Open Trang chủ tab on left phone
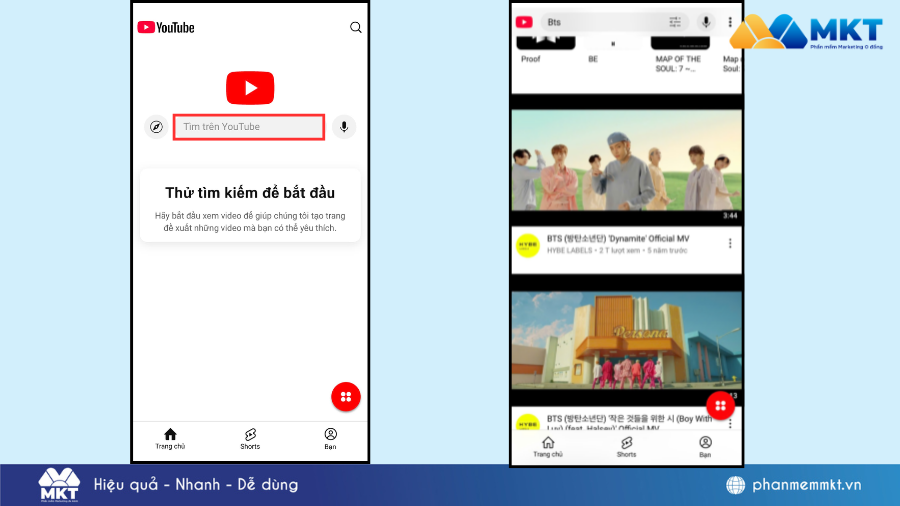Screen dimensions: 900x506 pyautogui.click(x=170, y=439)
